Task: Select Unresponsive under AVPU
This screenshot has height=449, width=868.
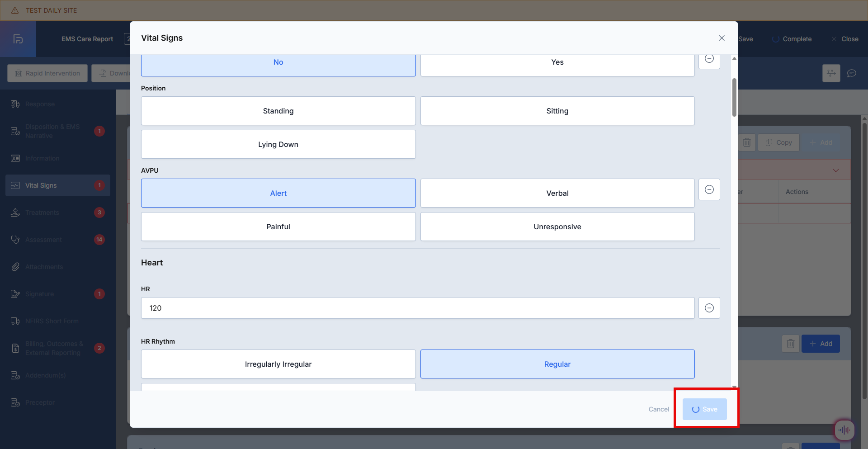Action: 557,227
